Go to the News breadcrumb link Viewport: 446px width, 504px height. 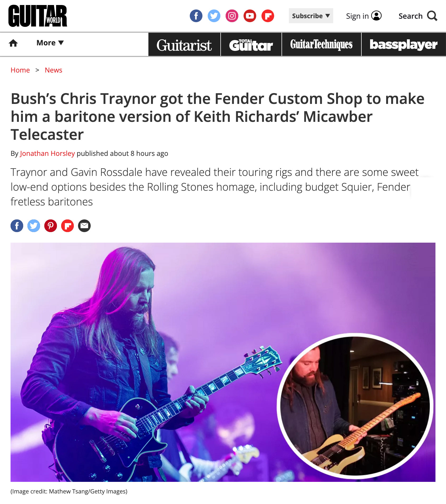click(54, 70)
